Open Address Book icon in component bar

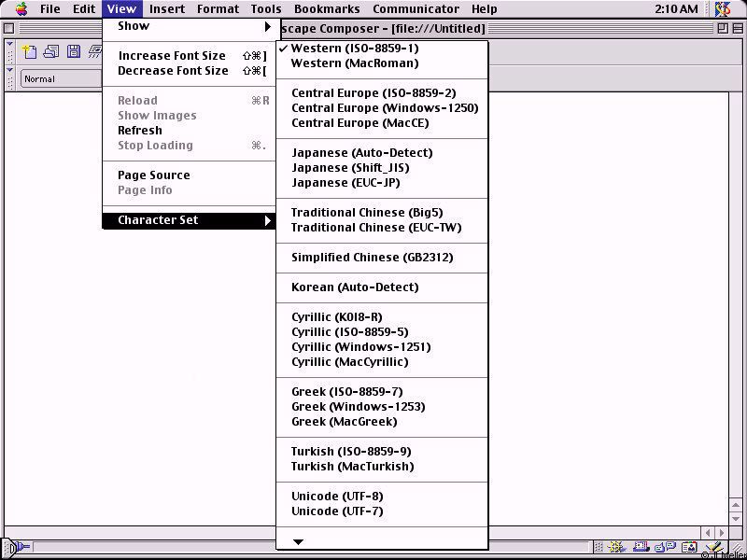coord(690,548)
